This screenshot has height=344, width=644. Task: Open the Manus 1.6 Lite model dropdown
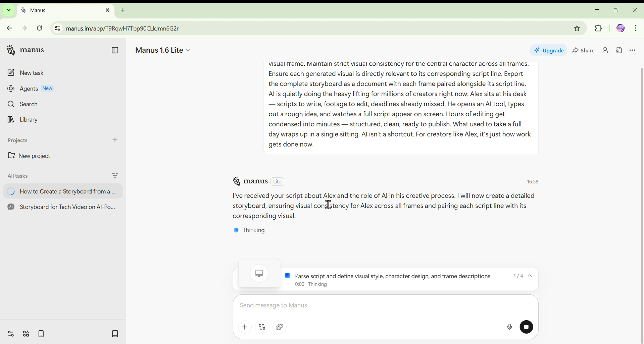(163, 50)
